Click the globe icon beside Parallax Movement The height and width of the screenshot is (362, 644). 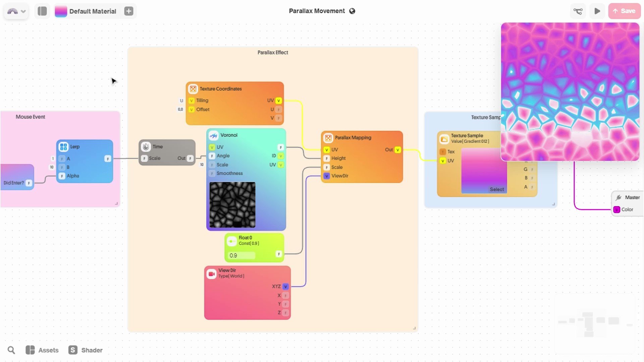coord(352,11)
